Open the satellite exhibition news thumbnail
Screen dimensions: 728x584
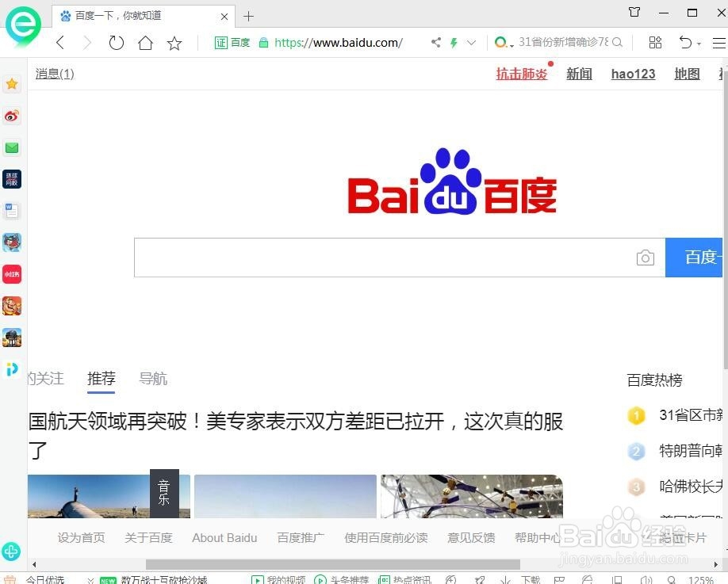coord(472,495)
